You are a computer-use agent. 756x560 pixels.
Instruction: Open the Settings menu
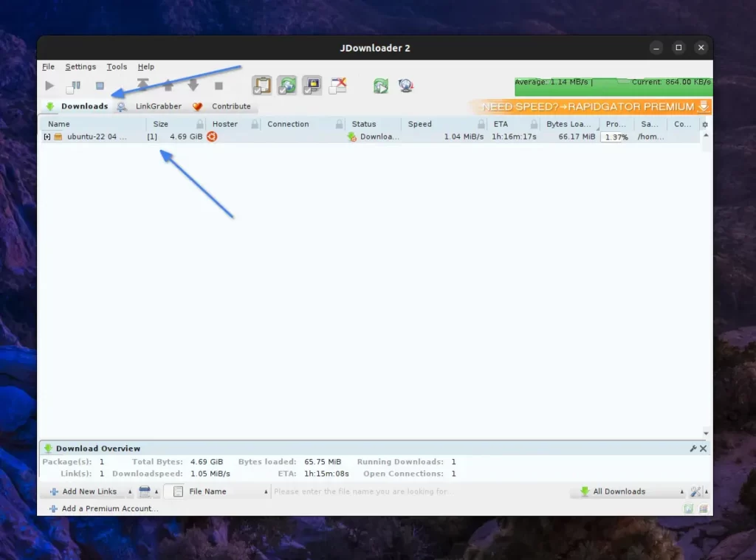click(x=80, y=66)
